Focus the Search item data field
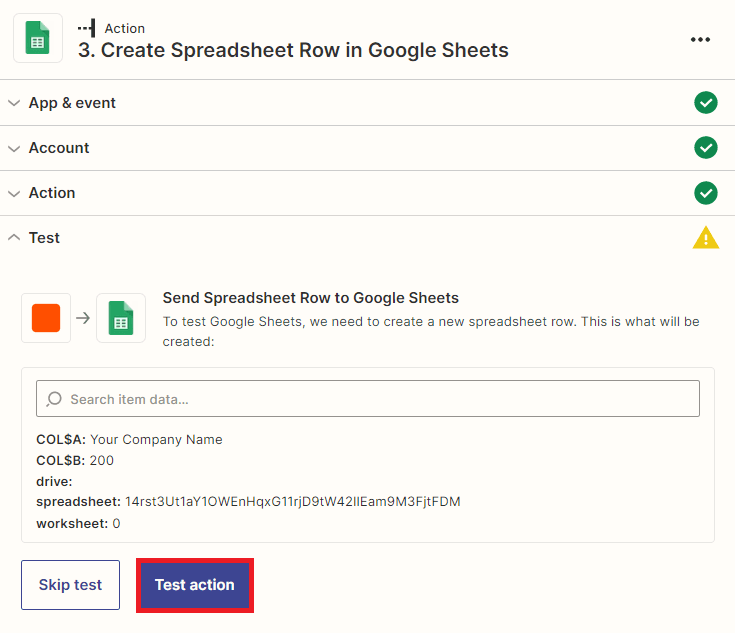The image size is (735, 633). [380, 399]
